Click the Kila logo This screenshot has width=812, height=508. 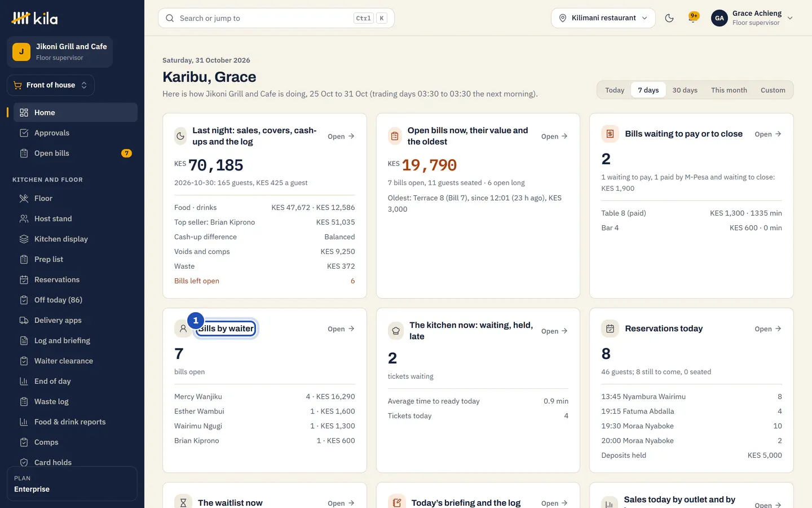coord(34,18)
